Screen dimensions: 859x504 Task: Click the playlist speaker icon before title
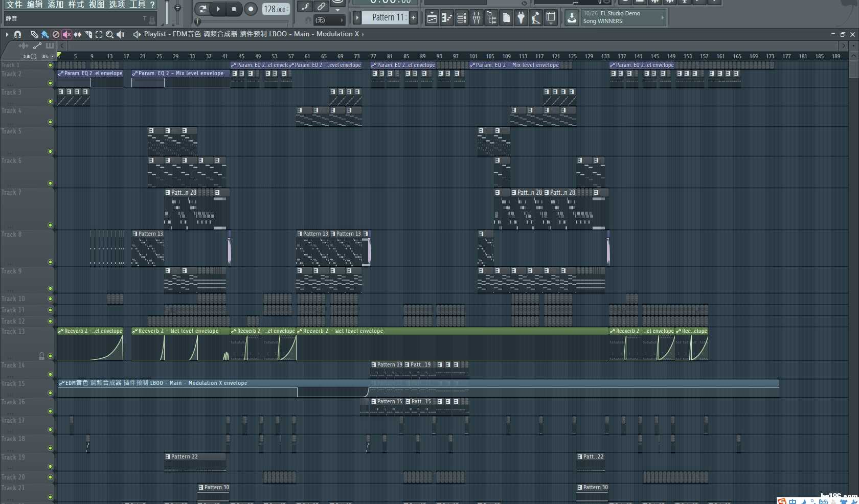[137, 34]
